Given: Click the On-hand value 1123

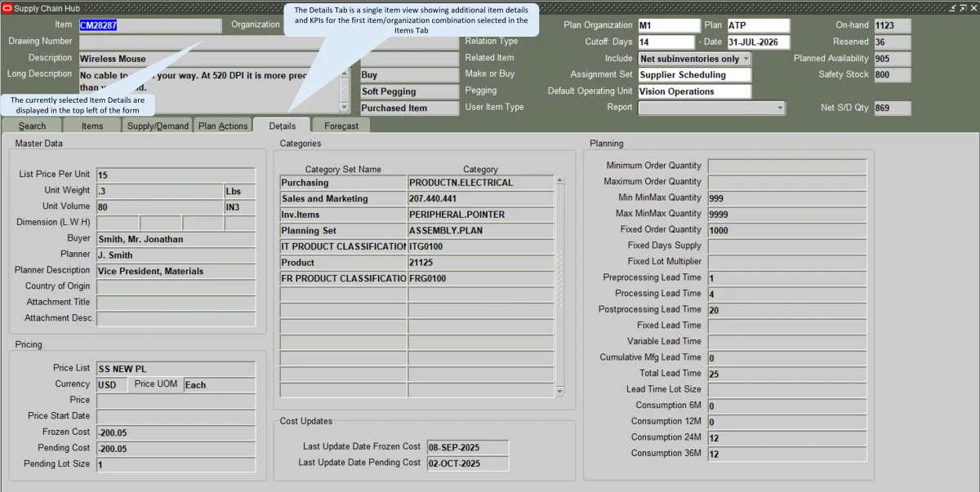Looking at the screenshot, I should coord(892,25).
